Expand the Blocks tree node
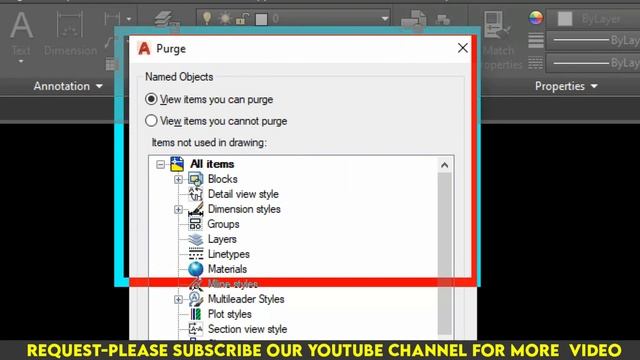Screen dimensions: 640x360 [x=178, y=179]
